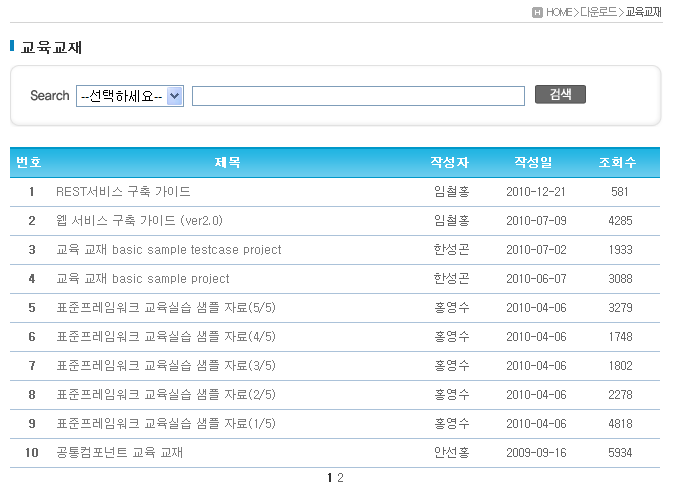The height and width of the screenshot is (490, 673).
Task: Open the 교육 교재 basic sample project post
Action: tap(142, 279)
